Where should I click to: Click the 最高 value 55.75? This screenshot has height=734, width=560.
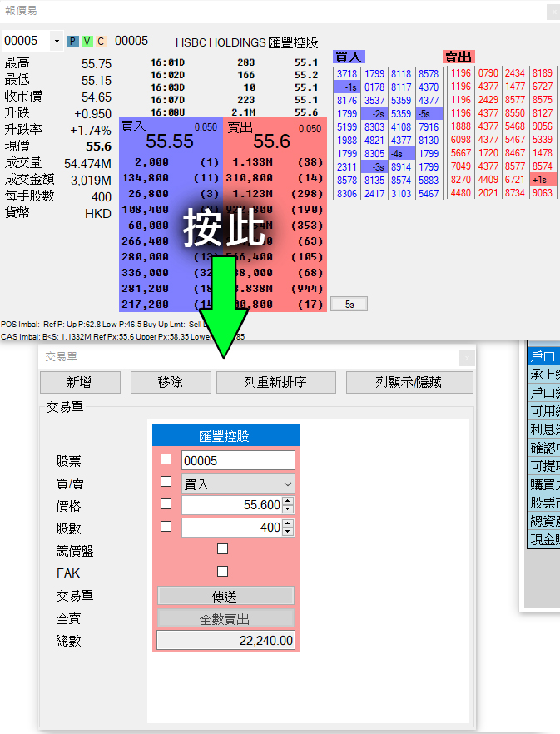click(x=97, y=63)
